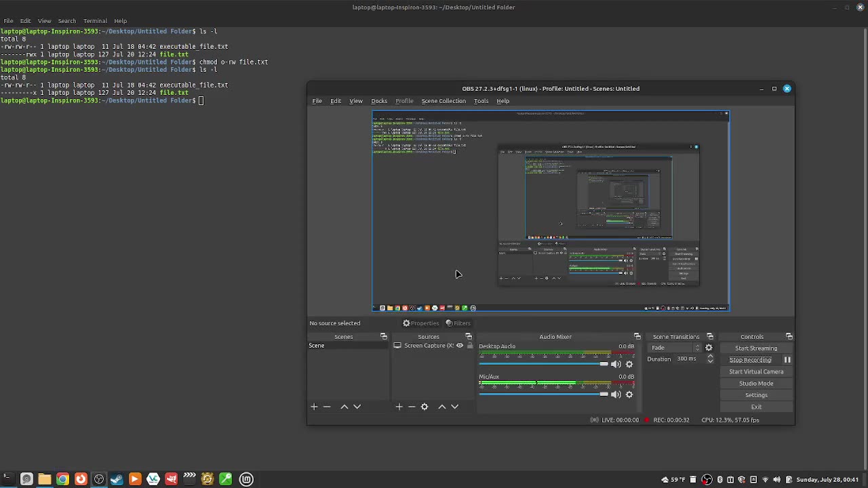Open the Fade transition dropdown
Image resolution: width=868 pixels, height=488 pixels.
point(675,348)
